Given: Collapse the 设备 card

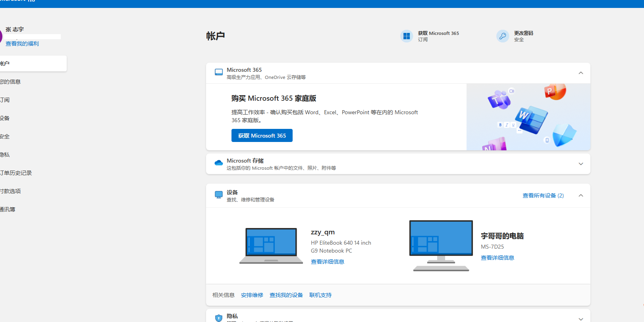Looking at the screenshot, I should [581, 195].
